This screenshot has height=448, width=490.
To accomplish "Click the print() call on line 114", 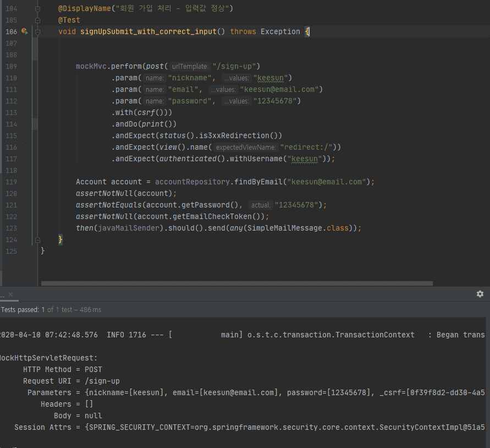I will tap(157, 124).
